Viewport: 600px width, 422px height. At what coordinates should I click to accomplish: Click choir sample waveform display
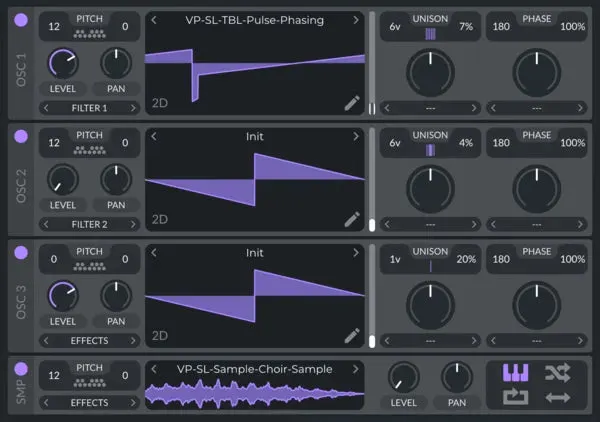click(x=254, y=393)
